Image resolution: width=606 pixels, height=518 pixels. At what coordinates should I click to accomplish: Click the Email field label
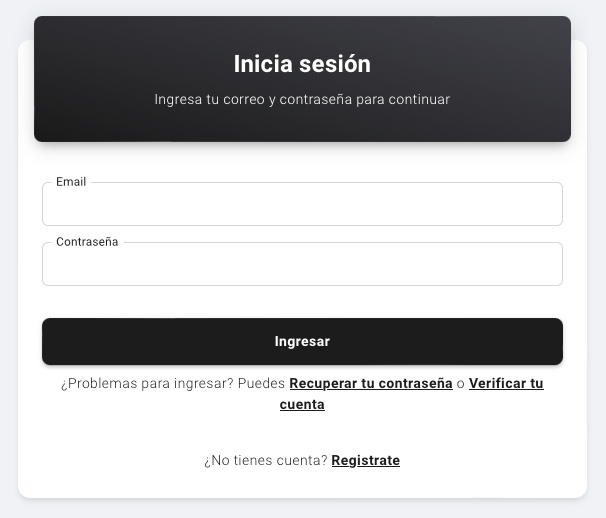pos(71,182)
